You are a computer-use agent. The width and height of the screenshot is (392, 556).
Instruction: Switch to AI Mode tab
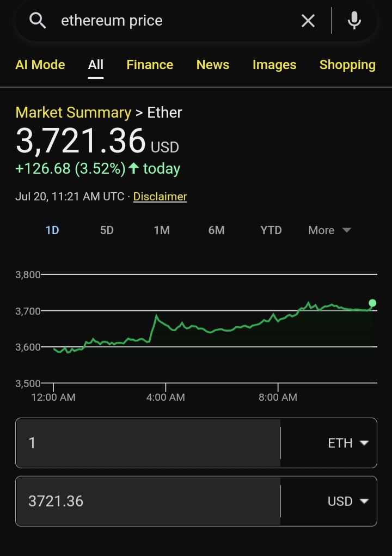40,65
